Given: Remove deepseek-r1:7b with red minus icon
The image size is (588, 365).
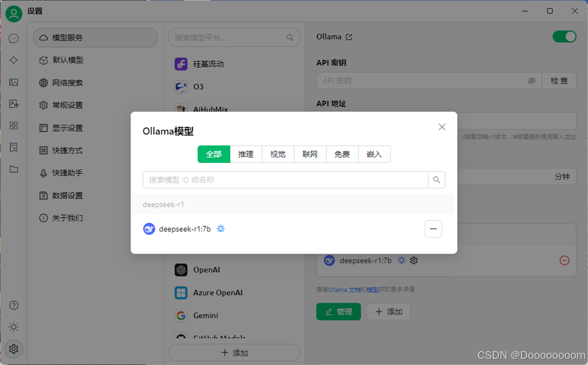Looking at the screenshot, I should [564, 260].
